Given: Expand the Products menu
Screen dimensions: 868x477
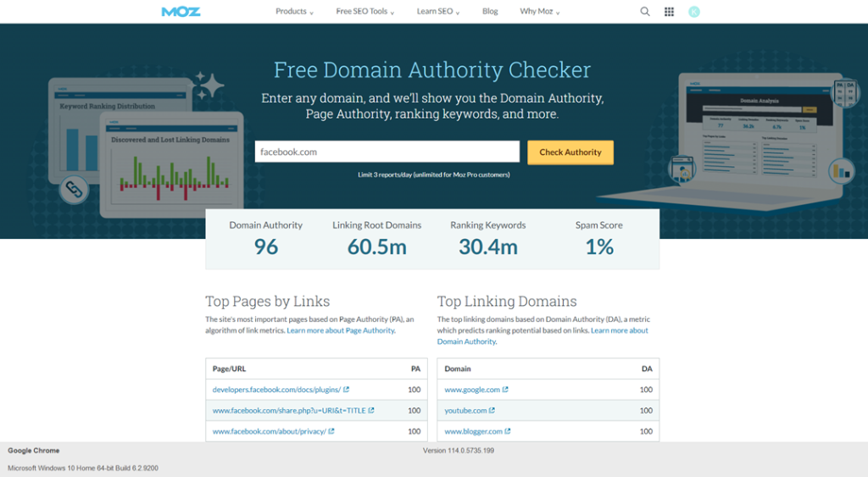Looking at the screenshot, I should coord(294,12).
